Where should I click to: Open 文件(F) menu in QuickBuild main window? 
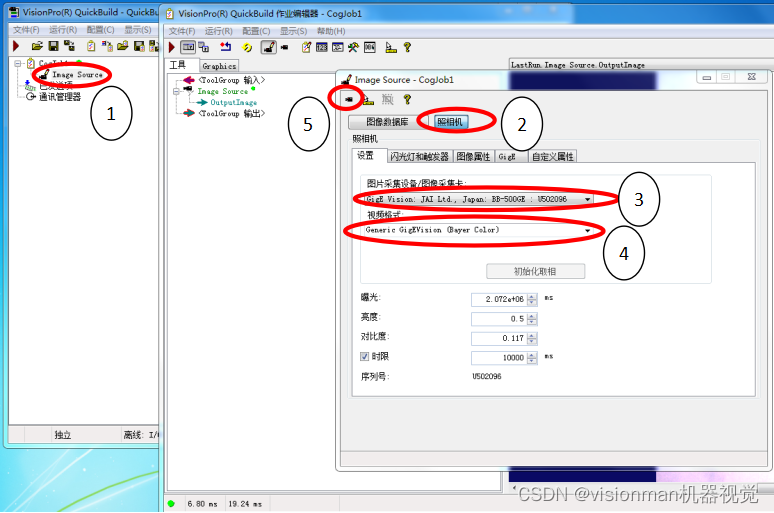point(26,30)
